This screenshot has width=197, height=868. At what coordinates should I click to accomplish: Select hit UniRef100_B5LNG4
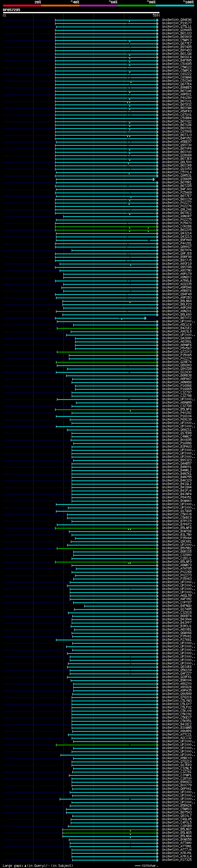[177, 836]
